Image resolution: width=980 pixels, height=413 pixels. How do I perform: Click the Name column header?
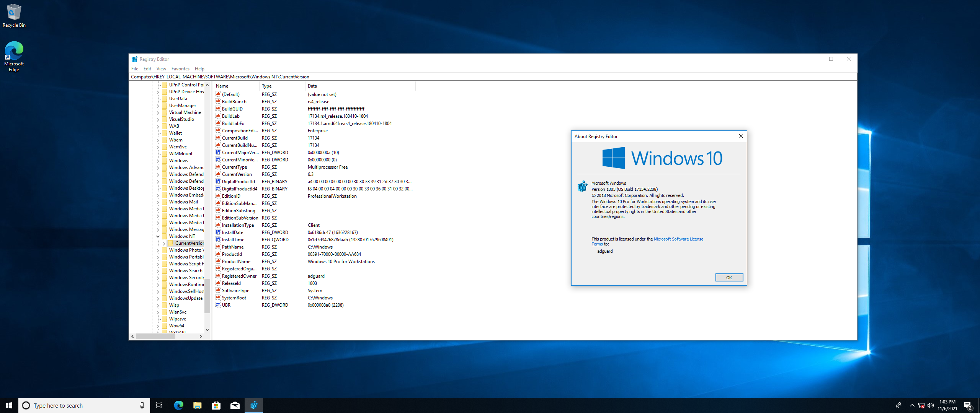[x=237, y=86]
